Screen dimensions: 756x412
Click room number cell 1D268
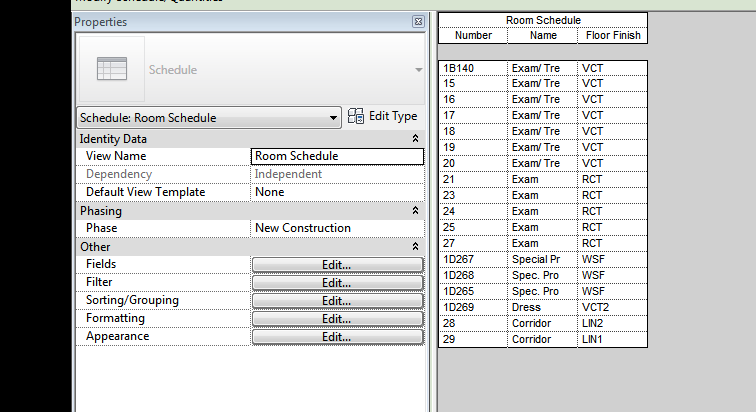[473, 275]
